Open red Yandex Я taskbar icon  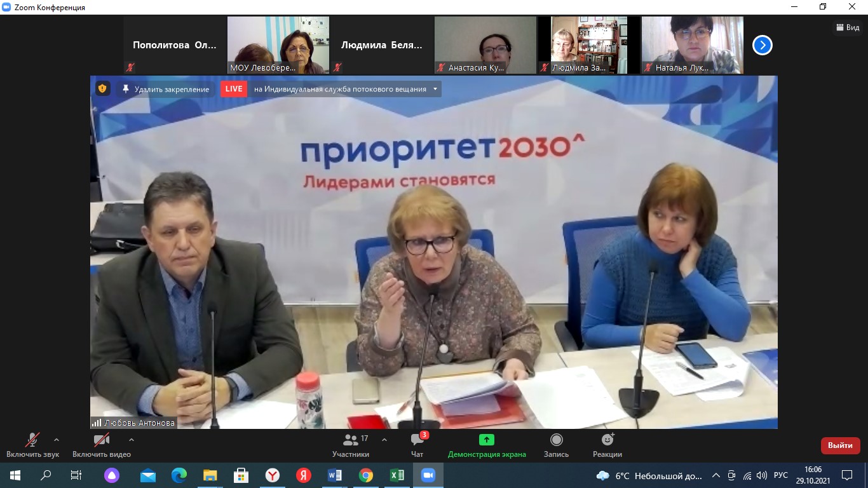(x=304, y=475)
